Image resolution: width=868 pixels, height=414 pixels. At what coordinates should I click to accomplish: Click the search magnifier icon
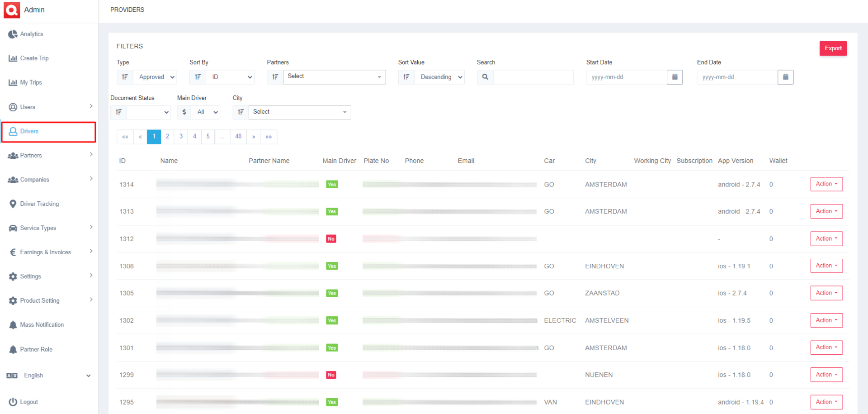point(485,77)
